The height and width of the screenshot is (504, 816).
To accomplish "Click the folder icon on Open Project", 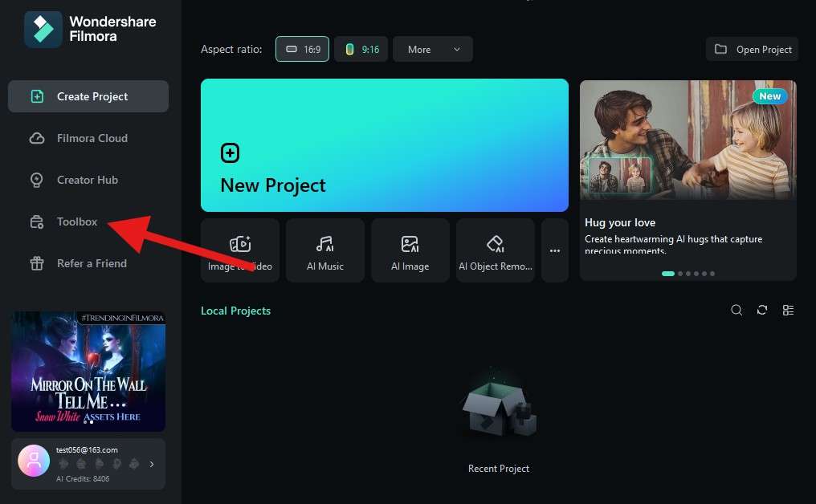I will click(720, 50).
